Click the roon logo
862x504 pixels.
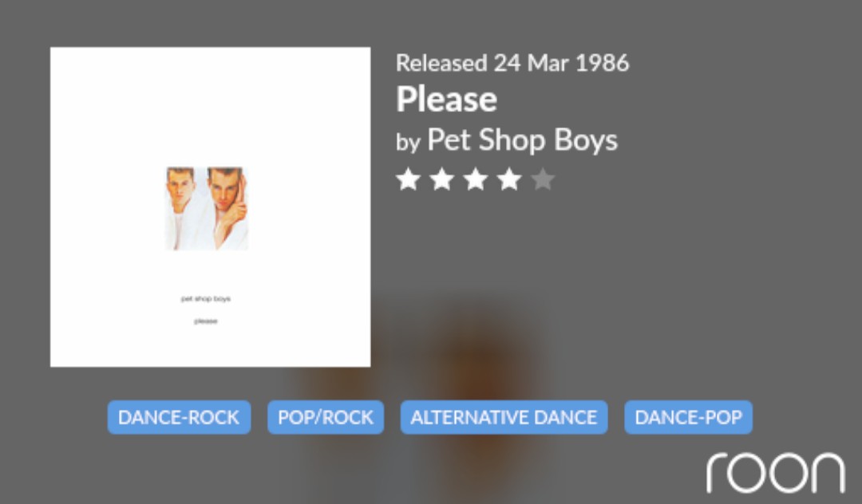pyautogui.click(x=776, y=473)
